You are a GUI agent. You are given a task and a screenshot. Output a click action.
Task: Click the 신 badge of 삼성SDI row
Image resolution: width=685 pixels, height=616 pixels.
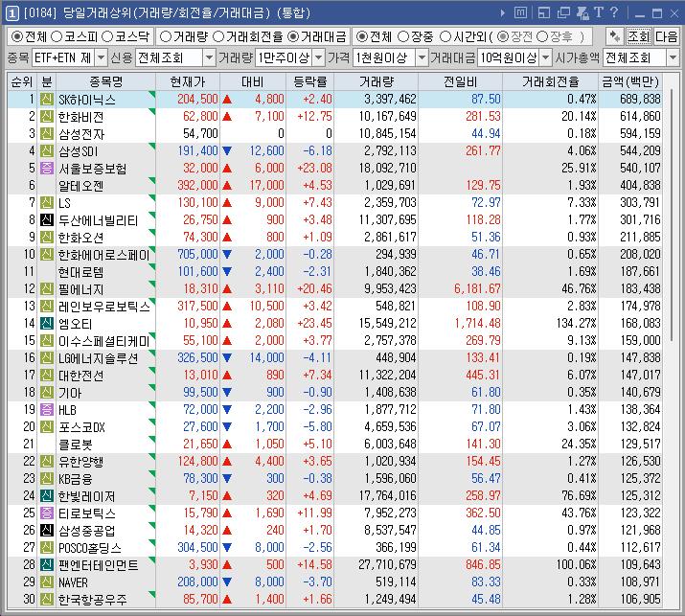[x=47, y=150]
